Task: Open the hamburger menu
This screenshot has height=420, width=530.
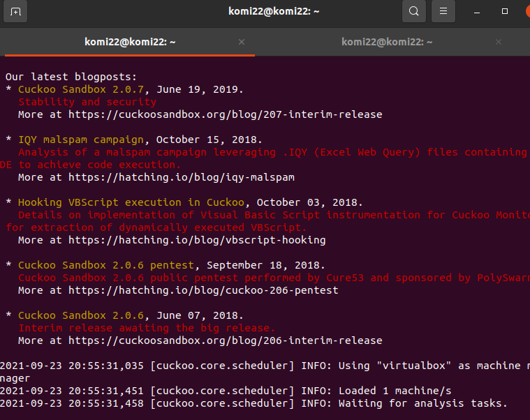Action: [x=443, y=11]
